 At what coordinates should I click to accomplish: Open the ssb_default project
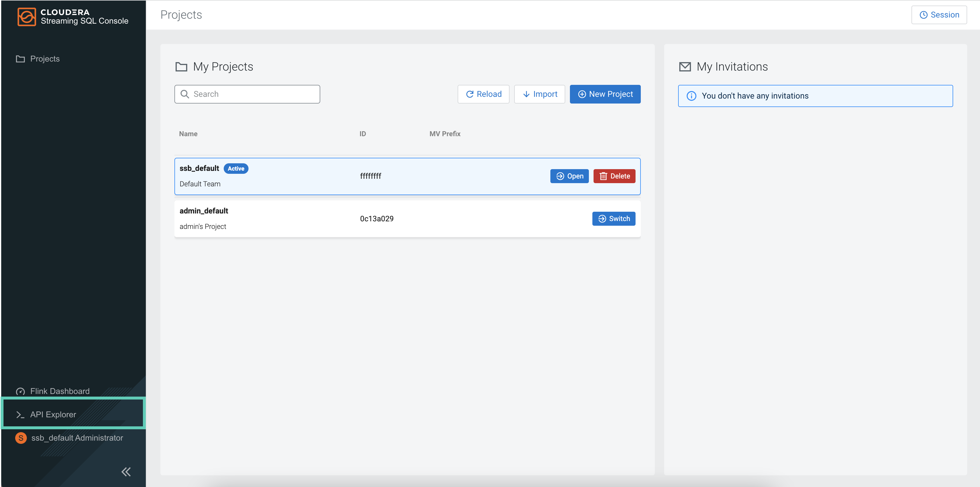coord(569,176)
